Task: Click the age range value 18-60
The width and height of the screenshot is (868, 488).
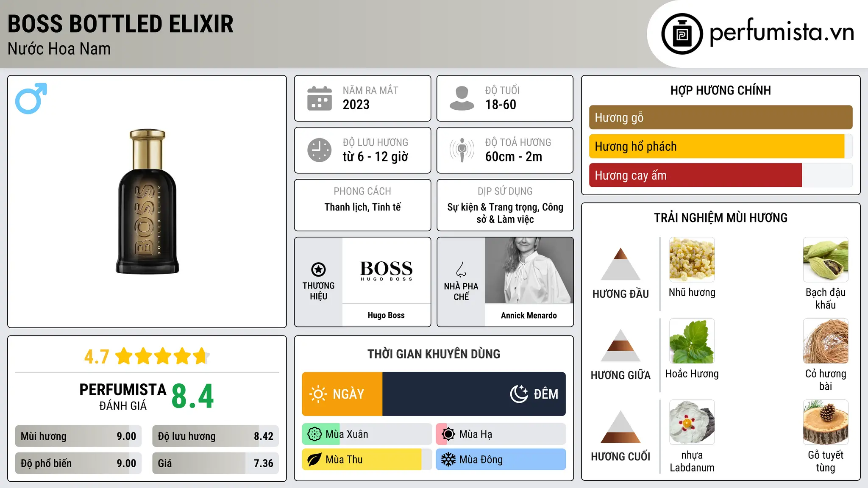Action: click(x=501, y=105)
